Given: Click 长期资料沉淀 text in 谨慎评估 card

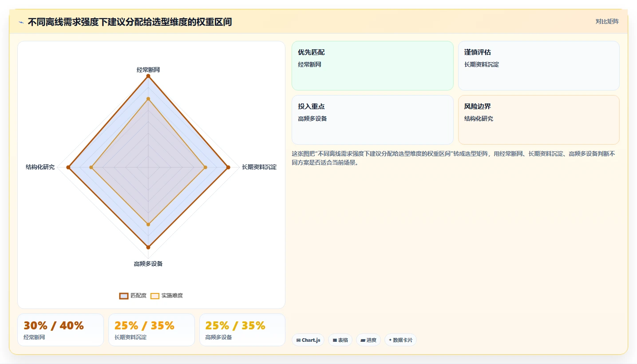Looking at the screenshot, I should [482, 64].
